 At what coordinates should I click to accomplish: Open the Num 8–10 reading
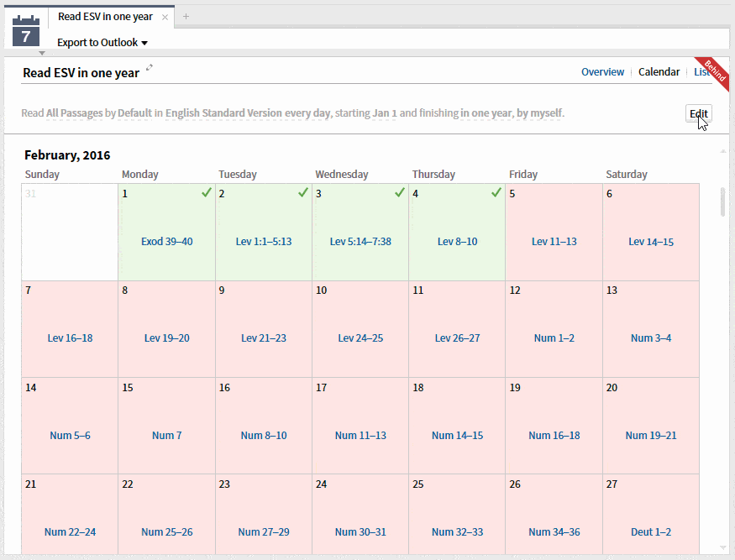coord(264,436)
